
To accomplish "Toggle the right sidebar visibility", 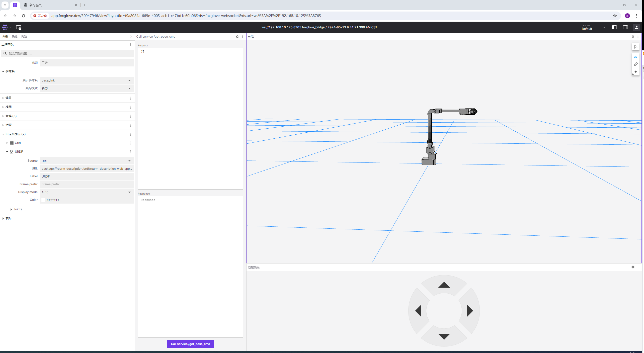I will [x=625, y=27].
